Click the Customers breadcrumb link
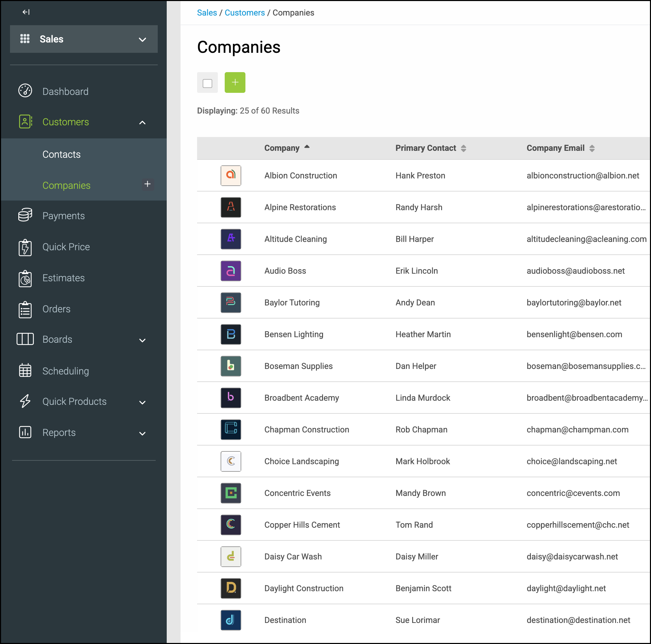The height and width of the screenshot is (644, 651). pyautogui.click(x=245, y=13)
